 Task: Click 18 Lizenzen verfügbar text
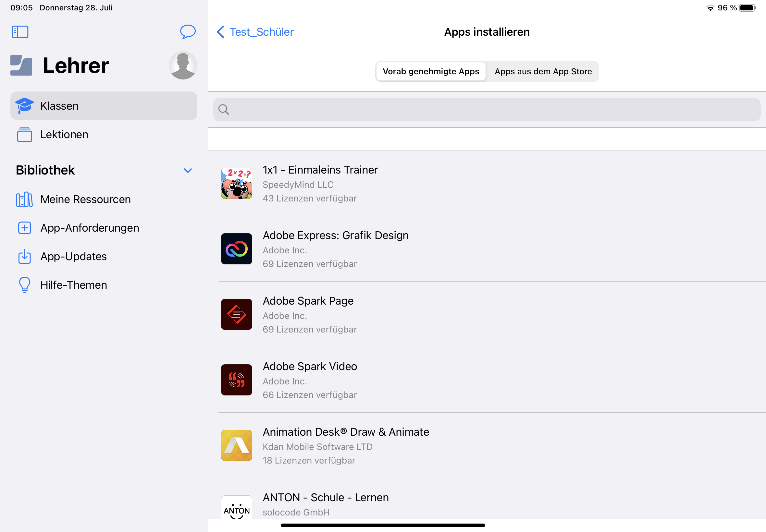[x=309, y=460]
